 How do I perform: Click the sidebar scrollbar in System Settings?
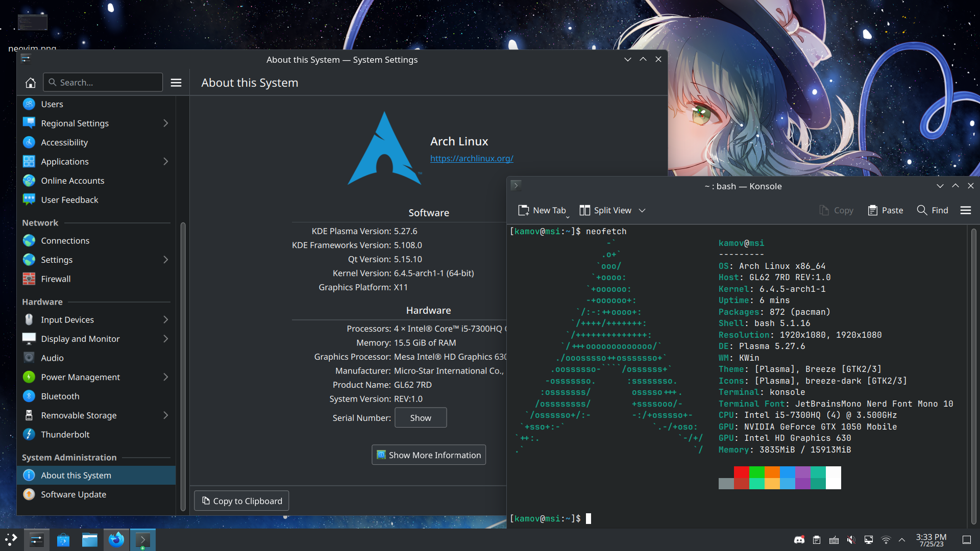[x=183, y=366]
